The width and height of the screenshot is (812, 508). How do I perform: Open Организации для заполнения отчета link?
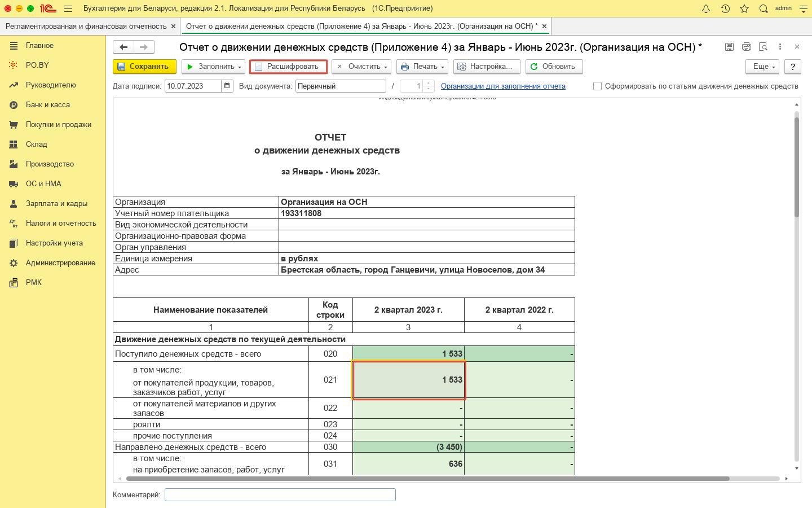tap(503, 86)
